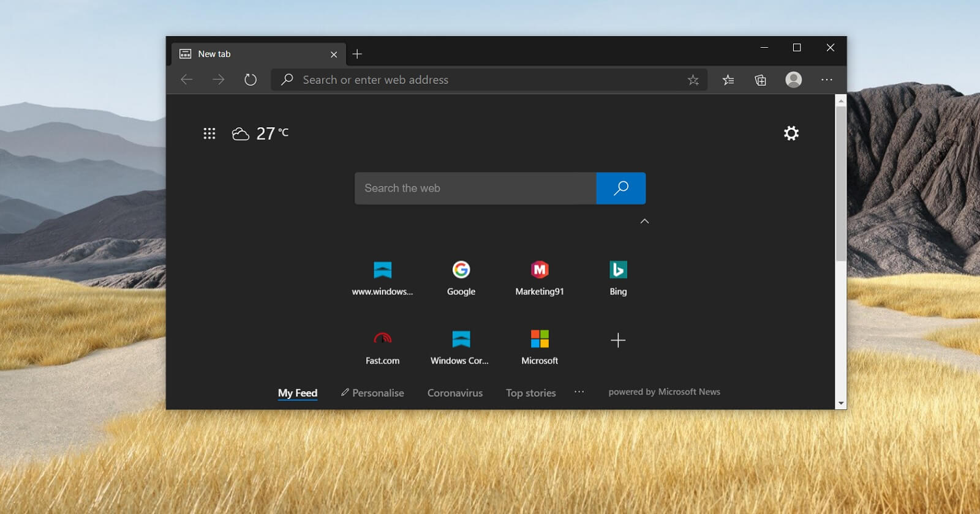Open the Favorites list icon

[728, 80]
